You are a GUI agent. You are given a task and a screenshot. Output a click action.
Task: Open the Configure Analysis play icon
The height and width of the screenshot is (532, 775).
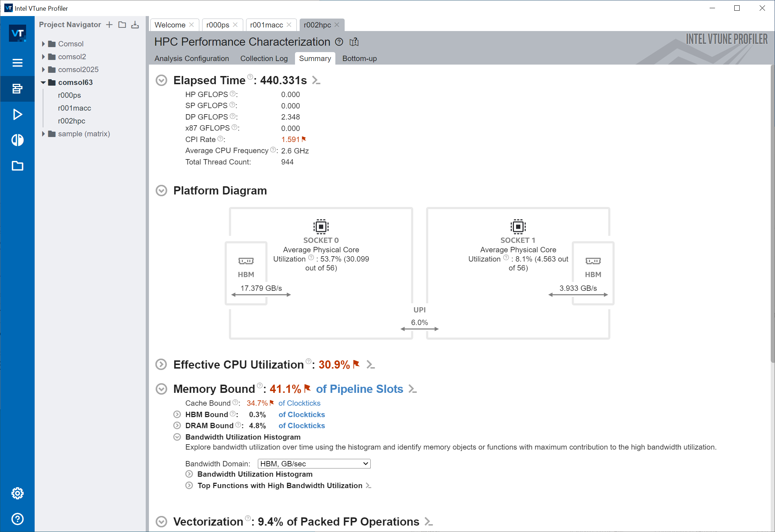pos(17,114)
